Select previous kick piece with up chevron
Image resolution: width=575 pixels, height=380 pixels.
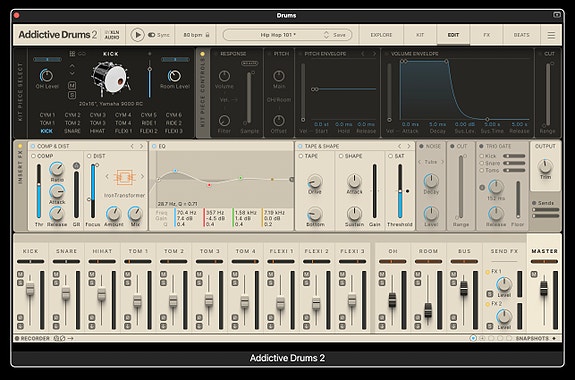pyautogui.click(x=72, y=66)
